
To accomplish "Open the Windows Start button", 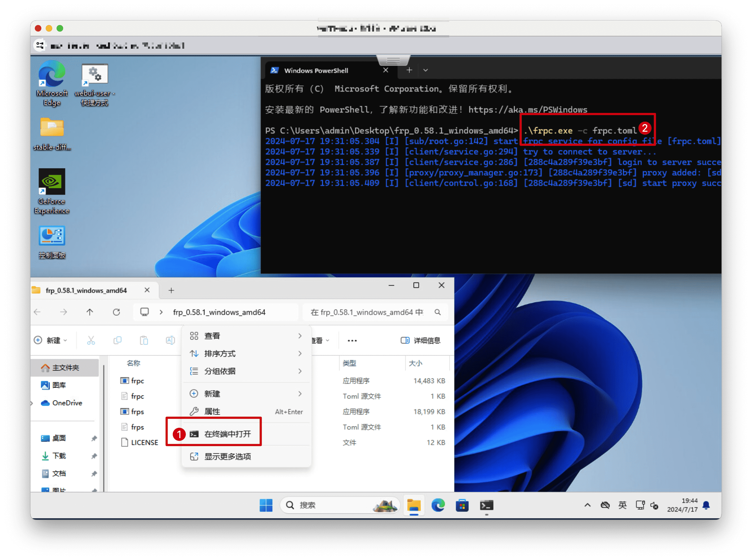I will [x=266, y=505].
